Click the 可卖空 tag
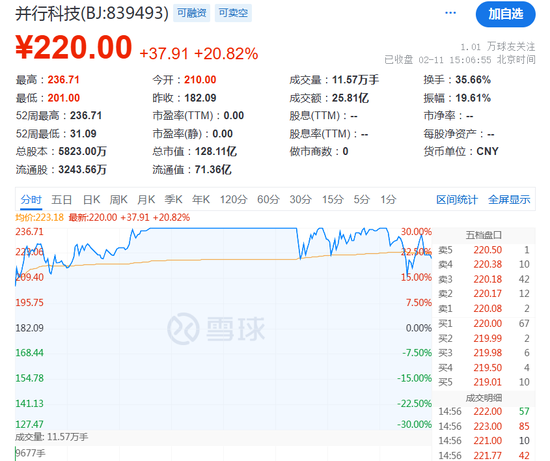This screenshot has width=550, height=461. tap(233, 13)
